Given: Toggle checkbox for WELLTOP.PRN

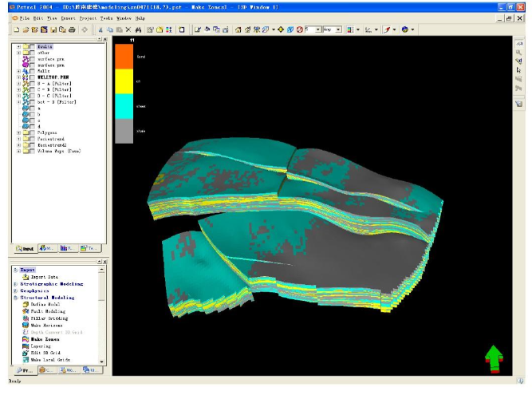Looking at the screenshot, I should click(32, 77).
